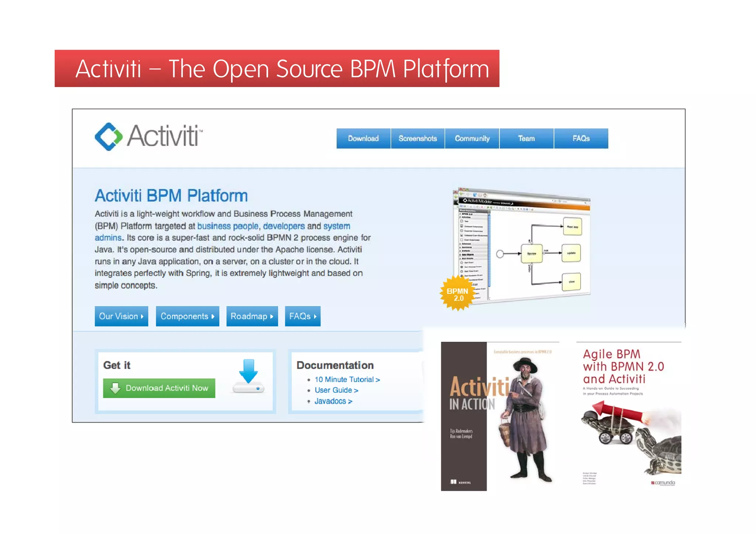Click the FAQs button below description
Image resolution: width=756 pixels, height=534 pixels.
[x=302, y=316]
